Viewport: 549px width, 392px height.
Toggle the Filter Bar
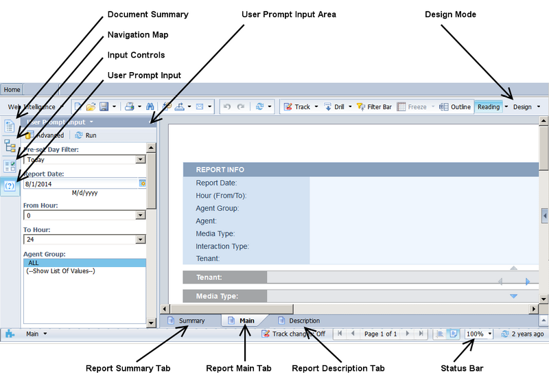pyautogui.click(x=374, y=107)
